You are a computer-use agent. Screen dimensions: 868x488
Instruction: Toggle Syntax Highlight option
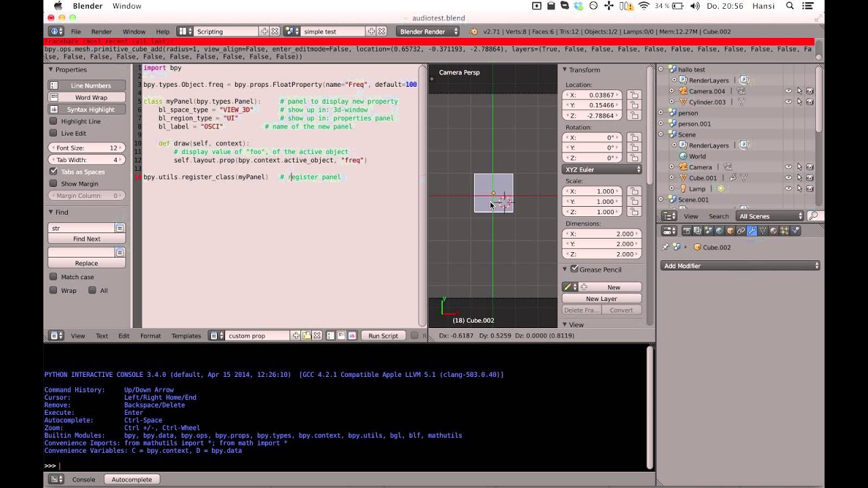click(x=87, y=109)
